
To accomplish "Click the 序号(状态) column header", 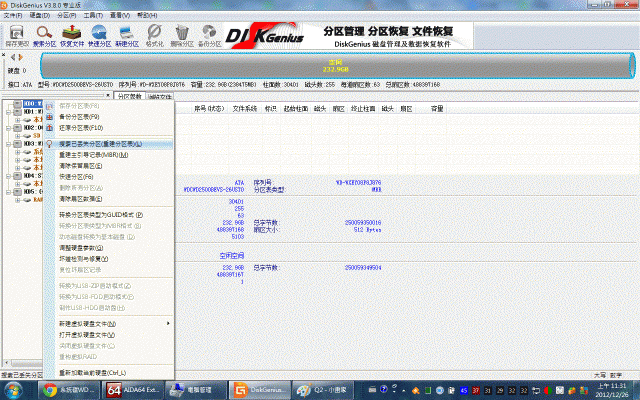I will click(209, 109).
